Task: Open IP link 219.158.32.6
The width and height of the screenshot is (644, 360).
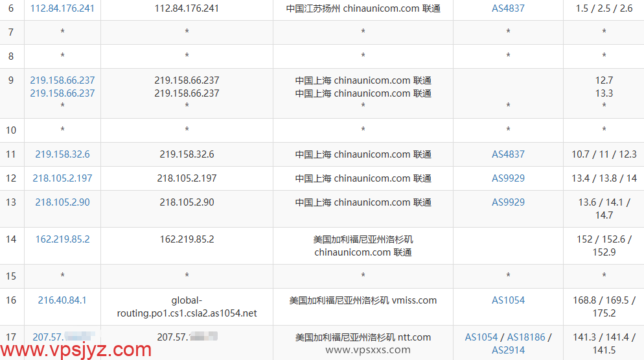Action: pos(62,154)
